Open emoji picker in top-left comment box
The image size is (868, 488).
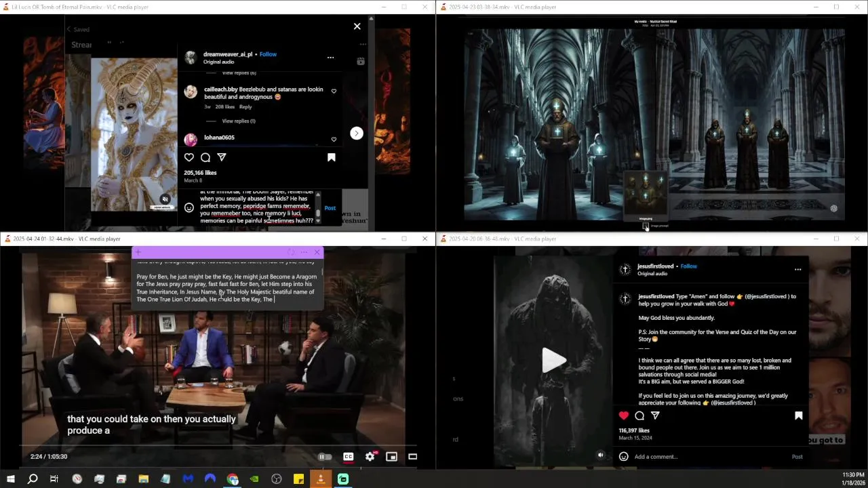pos(189,208)
